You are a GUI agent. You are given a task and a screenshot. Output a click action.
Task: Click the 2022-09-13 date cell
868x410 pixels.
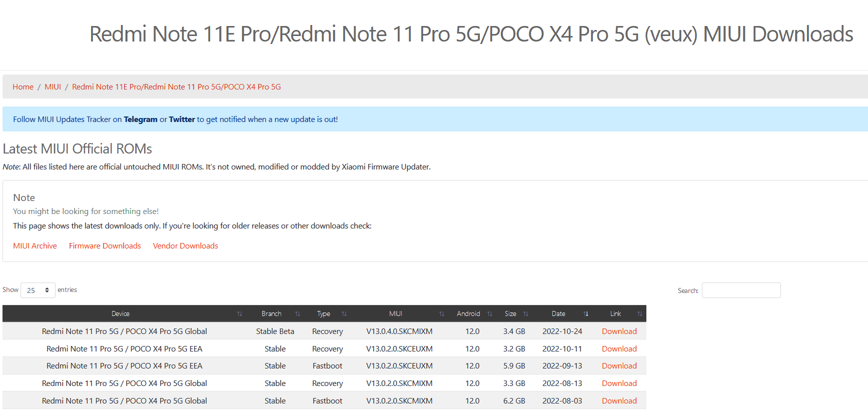click(x=562, y=366)
